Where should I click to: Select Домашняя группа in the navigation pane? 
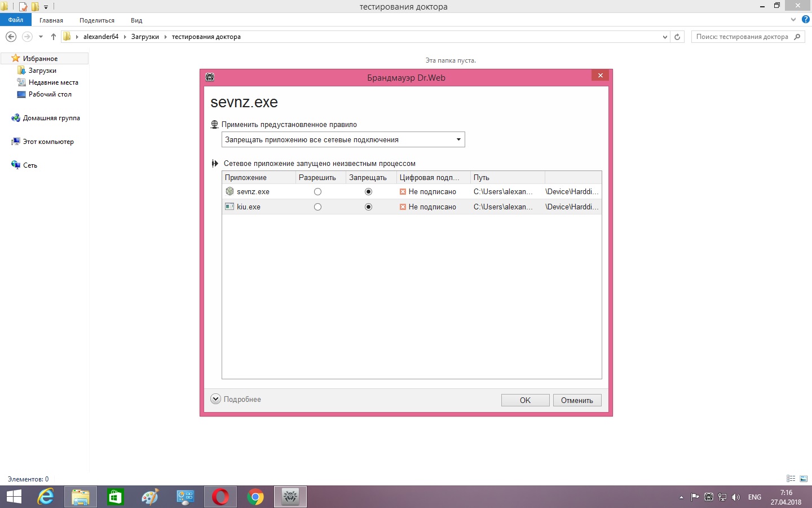point(51,118)
